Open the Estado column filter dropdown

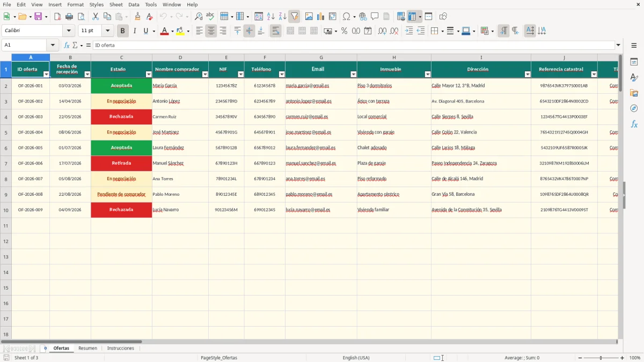pyautogui.click(x=148, y=75)
